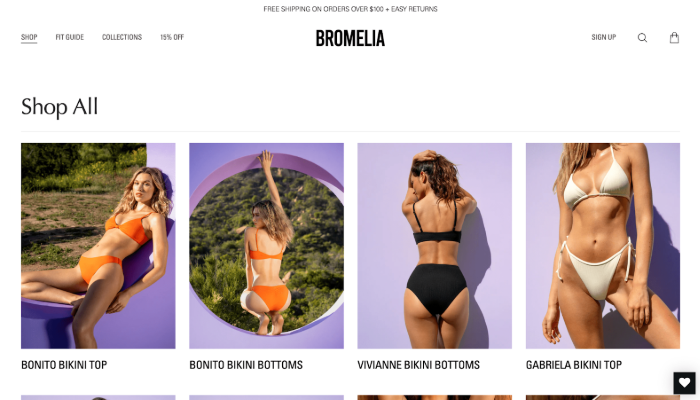
Task: Open the search magnifier icon
Action: [642, 38]
